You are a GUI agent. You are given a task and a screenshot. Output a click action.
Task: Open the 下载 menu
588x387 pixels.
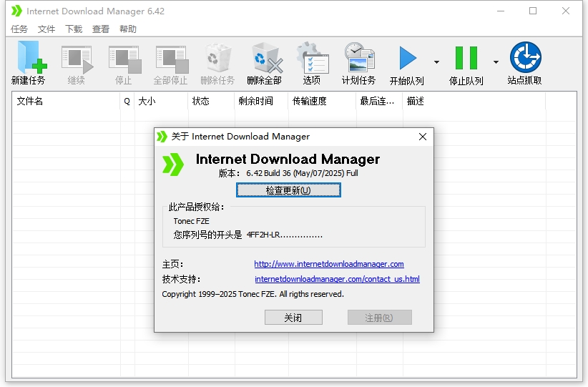[x=74, y=29]
